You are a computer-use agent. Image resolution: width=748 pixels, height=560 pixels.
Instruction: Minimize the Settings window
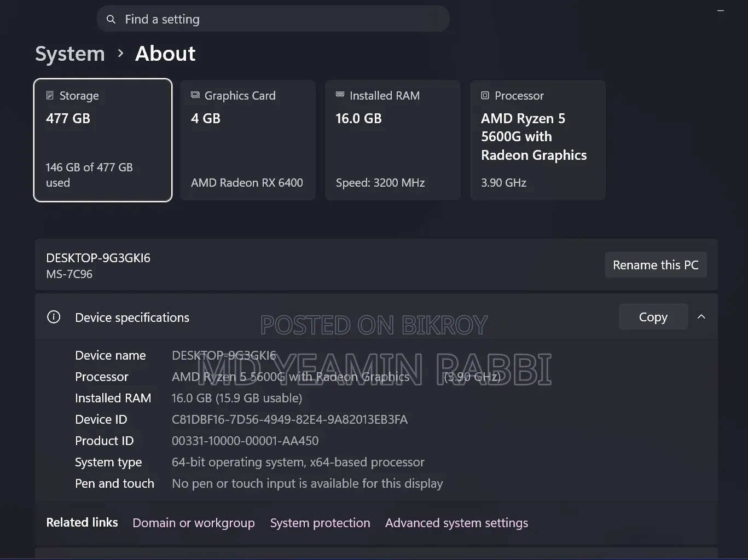click(x=721, y=11)
